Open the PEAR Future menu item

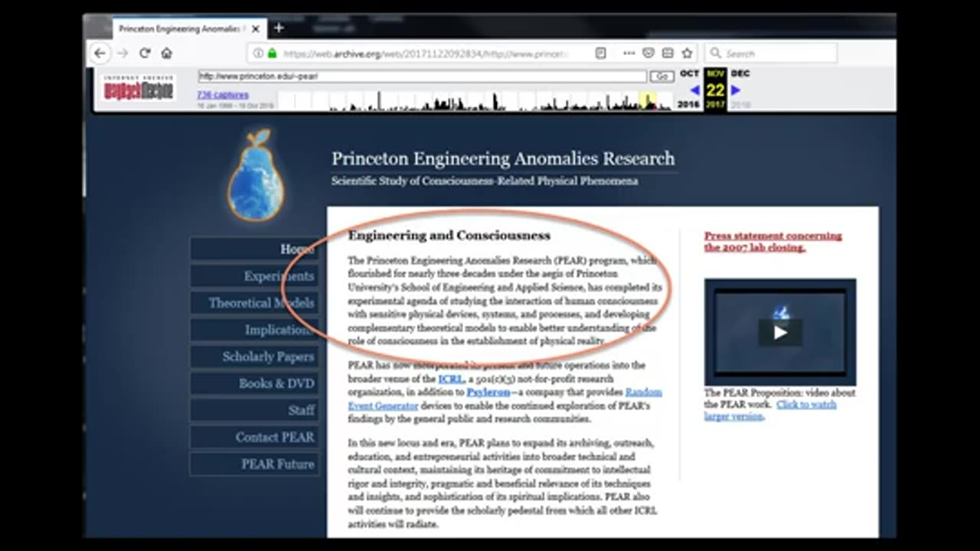[x=254, y=464]
